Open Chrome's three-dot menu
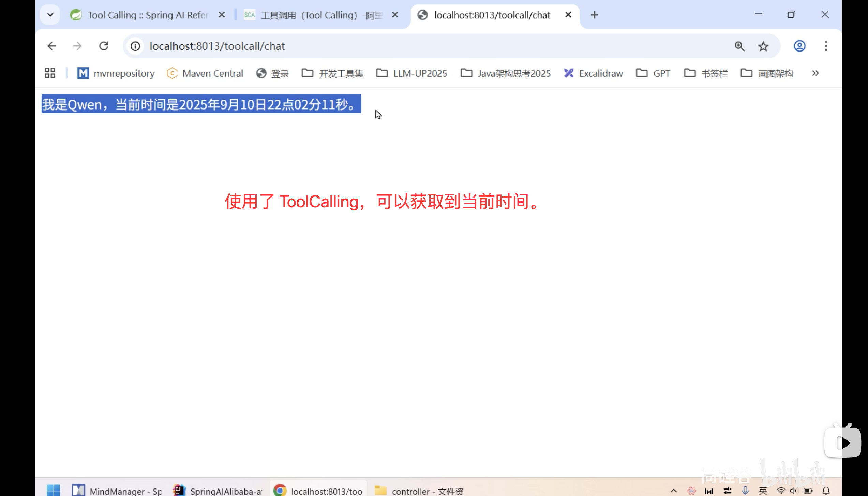868x496 pixels. click(826, 46)
